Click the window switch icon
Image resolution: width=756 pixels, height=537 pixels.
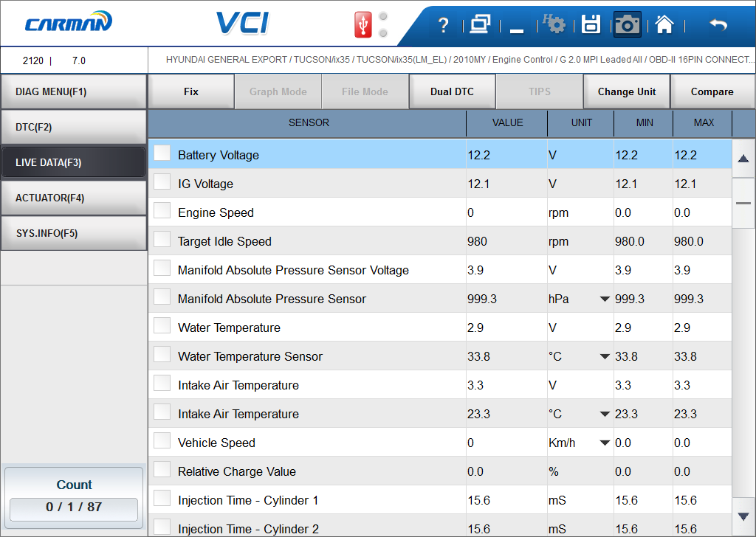480,24
